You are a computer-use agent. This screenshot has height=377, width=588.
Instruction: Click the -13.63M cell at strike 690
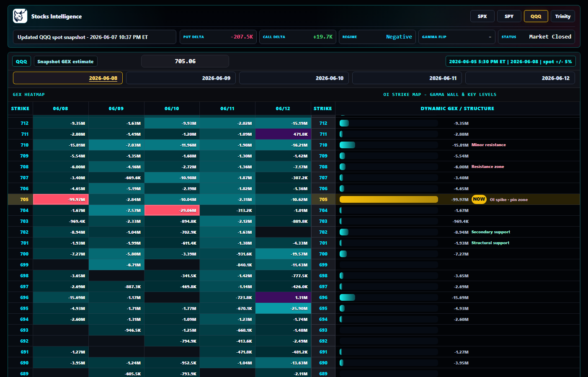point(283,363)
